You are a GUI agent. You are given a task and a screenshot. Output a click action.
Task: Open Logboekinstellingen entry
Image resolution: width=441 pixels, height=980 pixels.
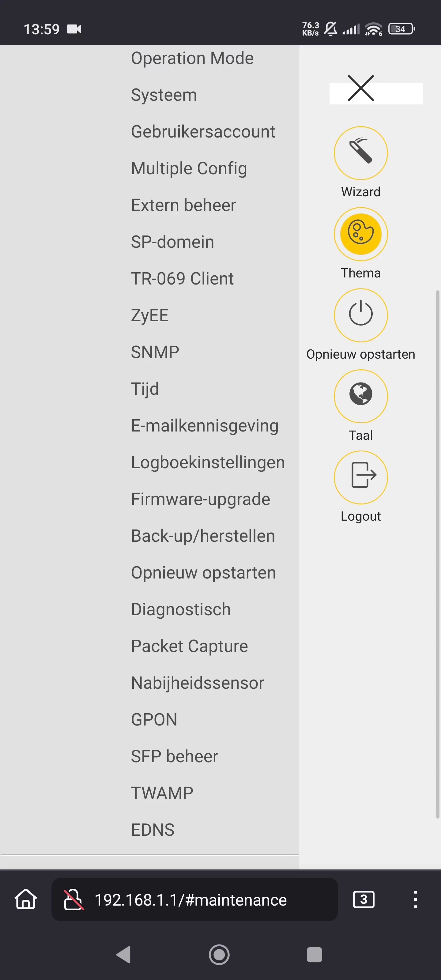click(x=208, y=463)
